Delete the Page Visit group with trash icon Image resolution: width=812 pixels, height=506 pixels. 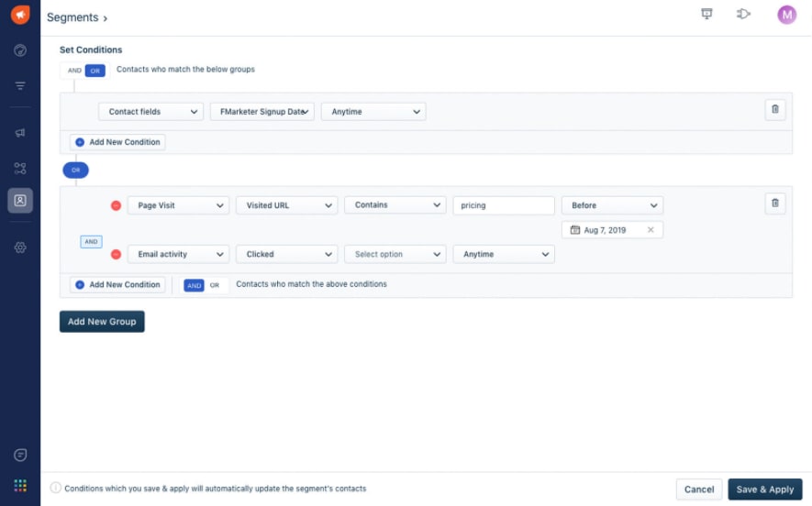point(775,203)
